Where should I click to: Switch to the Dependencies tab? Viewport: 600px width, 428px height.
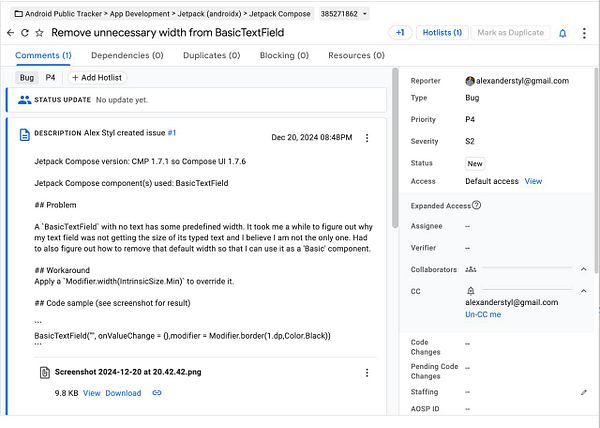pyautogui.click(x=127, y=56)
